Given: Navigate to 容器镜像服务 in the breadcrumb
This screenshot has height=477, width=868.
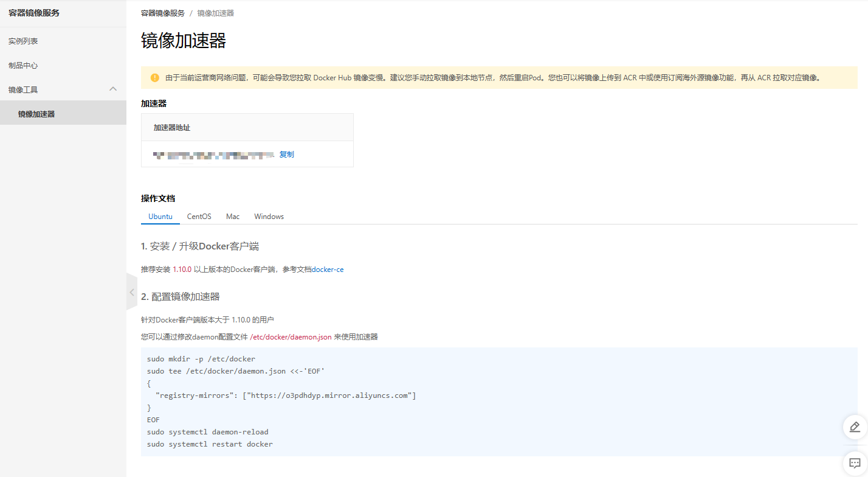Looking at the screenshot, I should tap(162, 13).
